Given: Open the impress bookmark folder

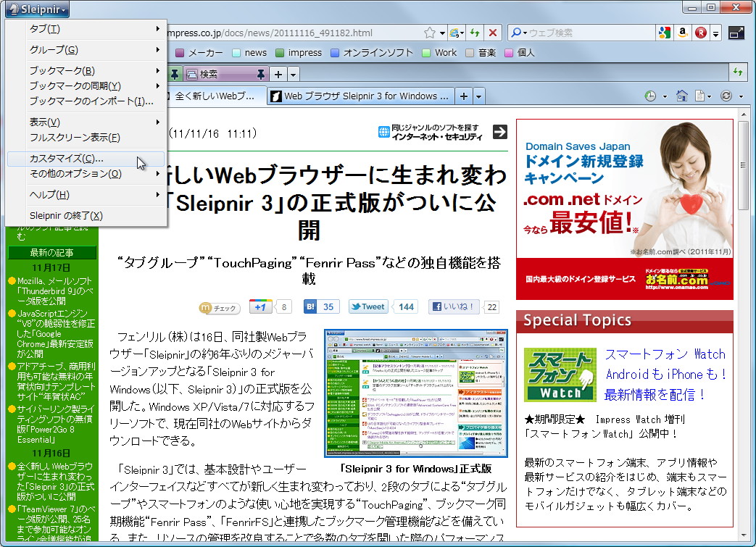Looking at the screenshot, I should (299, 53).
